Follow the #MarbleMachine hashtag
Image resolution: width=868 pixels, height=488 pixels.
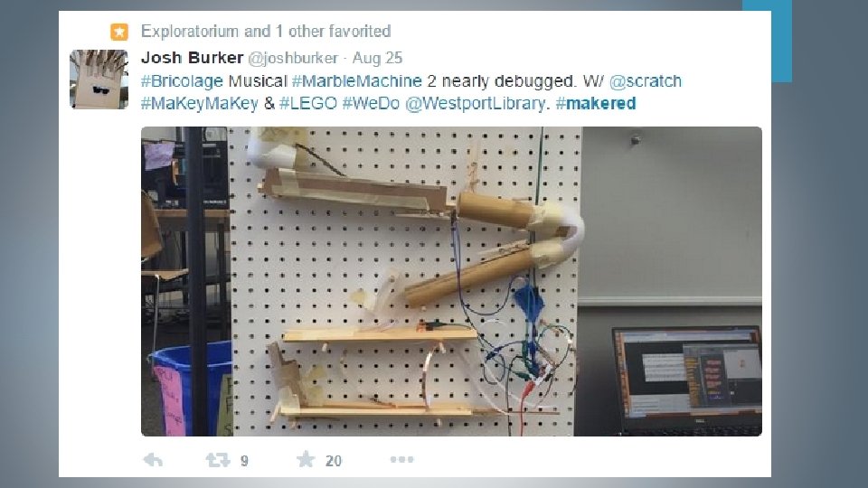[x=357, y=81]
